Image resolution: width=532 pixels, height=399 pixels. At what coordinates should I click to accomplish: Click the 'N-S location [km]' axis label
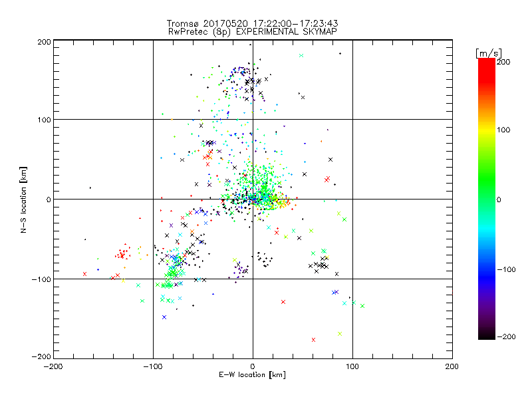click(x=23, y=200)
